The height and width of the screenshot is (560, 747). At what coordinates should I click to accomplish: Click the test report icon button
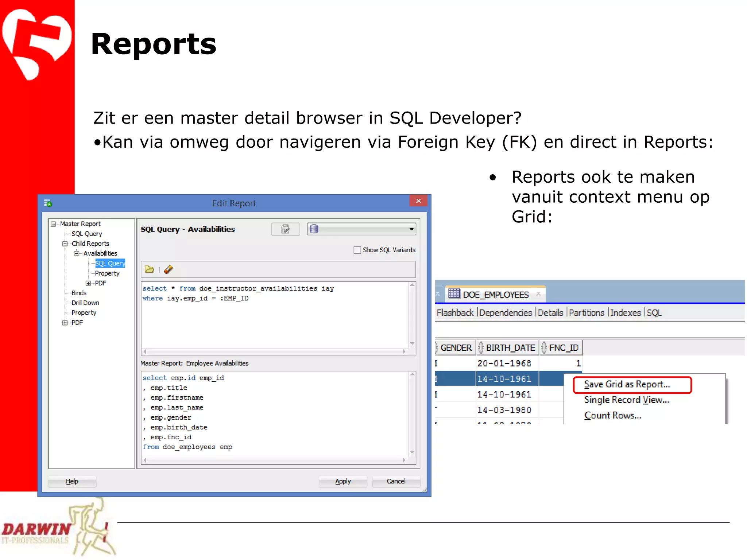click(x=285, y=229)
